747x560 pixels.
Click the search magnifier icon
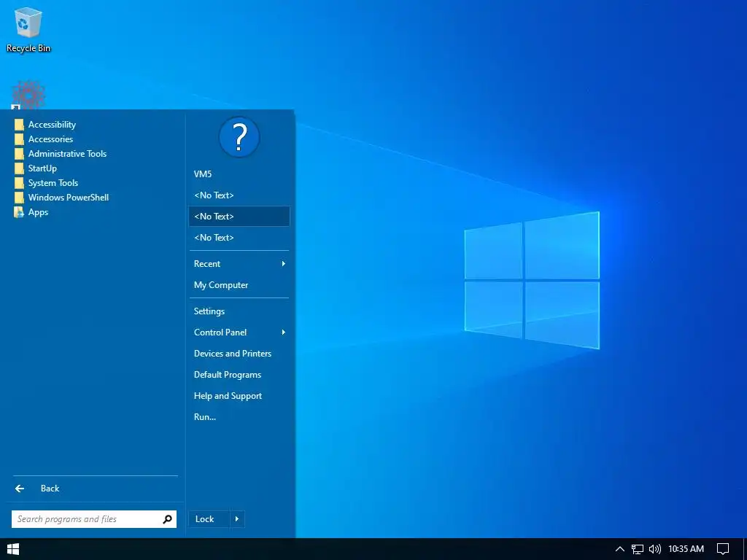click(167, 519)
